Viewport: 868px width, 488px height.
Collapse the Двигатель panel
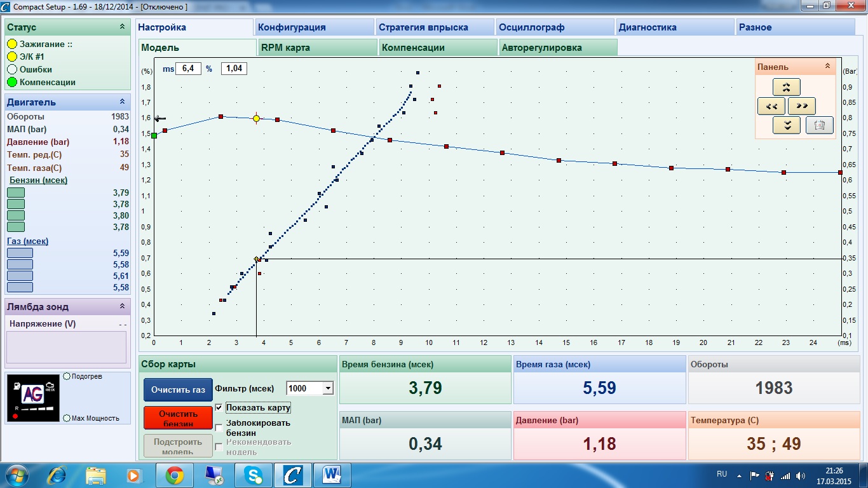pyautogui.click(x=122, y=102)
